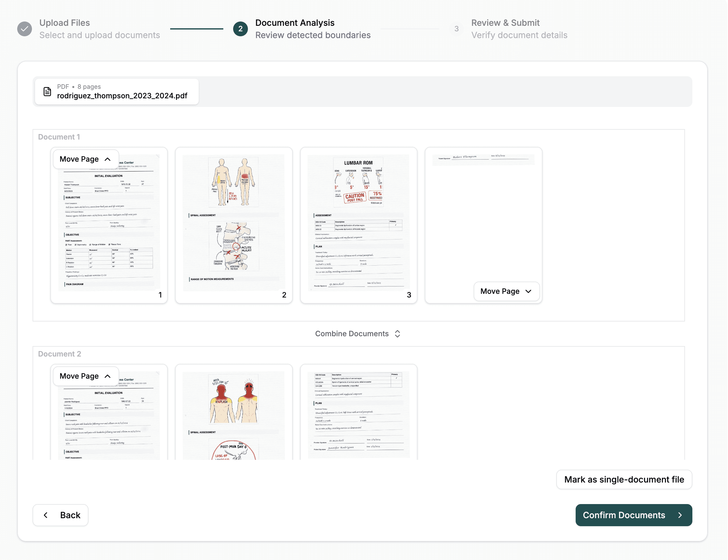The width and height of the screenshot is (728, 560).
Task: Open Move Page menu on Document 2 first page
Action: pyautogui.click(x=85, y=376)
